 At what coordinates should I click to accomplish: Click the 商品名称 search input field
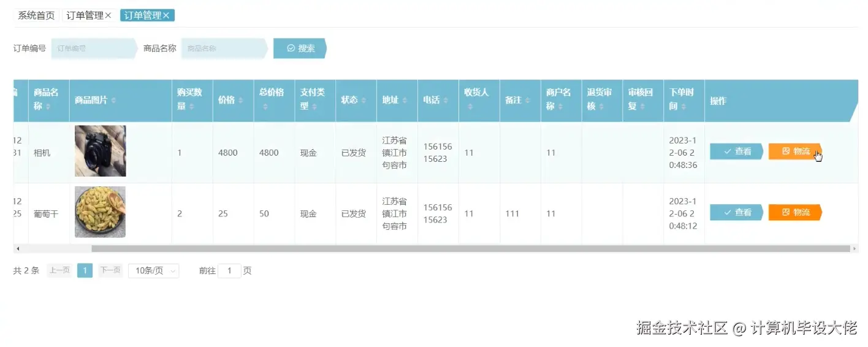[224, 48]
